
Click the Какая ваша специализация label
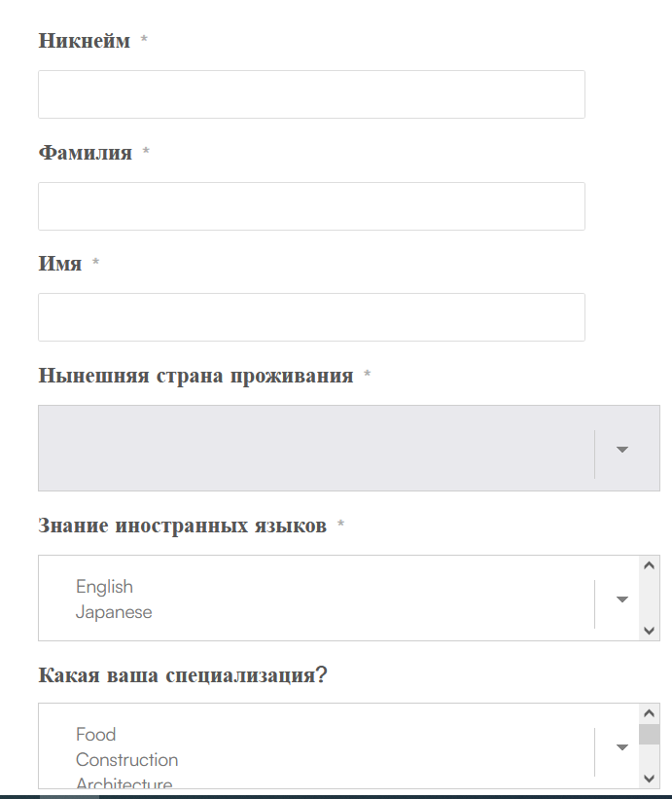tap(182, 675)
